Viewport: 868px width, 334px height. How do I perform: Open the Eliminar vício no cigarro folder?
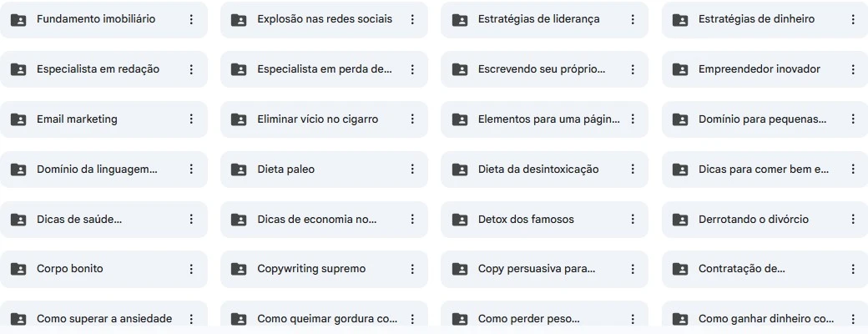pos(317,119)
